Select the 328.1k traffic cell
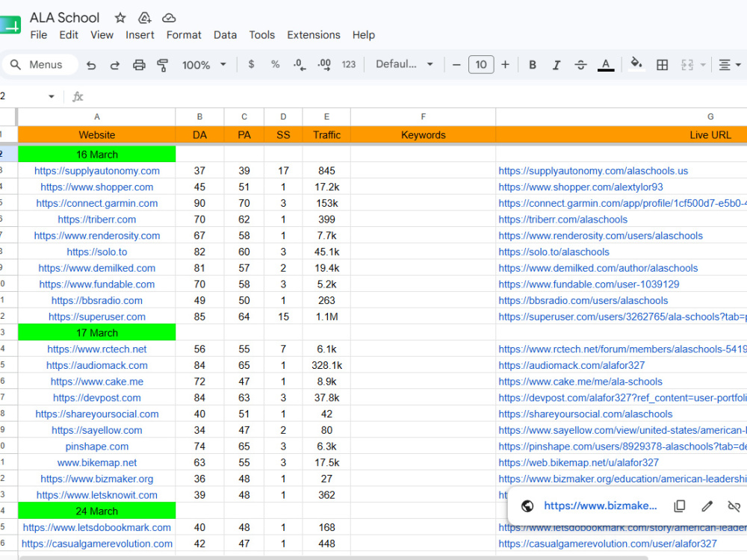The height and width of the screenshot is (560, 747). tap(326, 365)
